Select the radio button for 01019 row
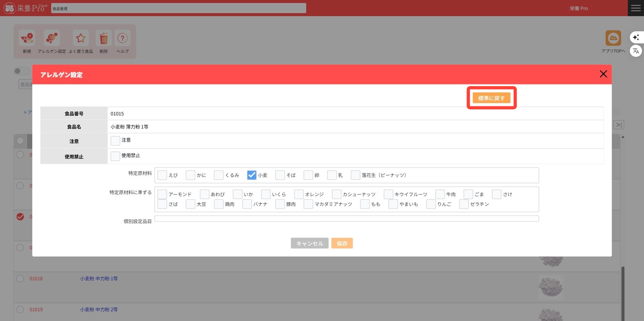 tap(20, 310)
